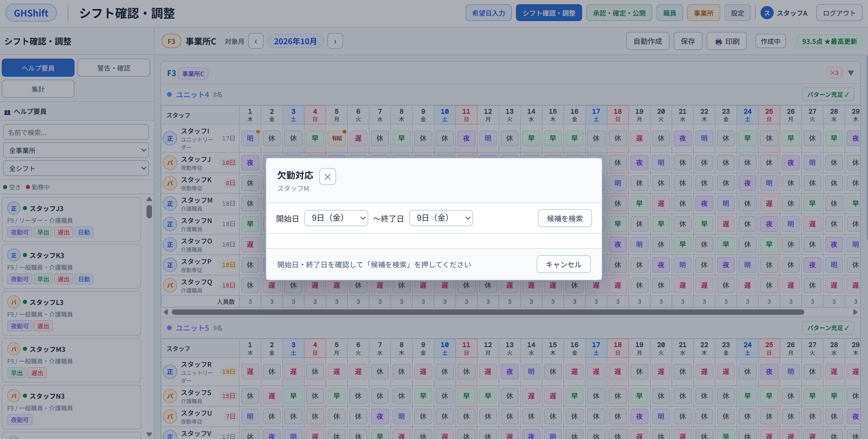868x439 pixels.
Task: Go to the next month arrow
Action: pyautogui.click(x=335, y=41)
